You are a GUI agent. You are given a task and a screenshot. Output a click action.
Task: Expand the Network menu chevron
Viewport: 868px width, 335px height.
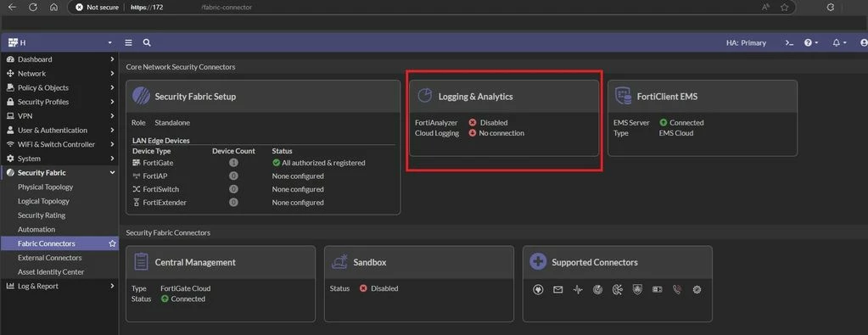(x=112, y=74)
